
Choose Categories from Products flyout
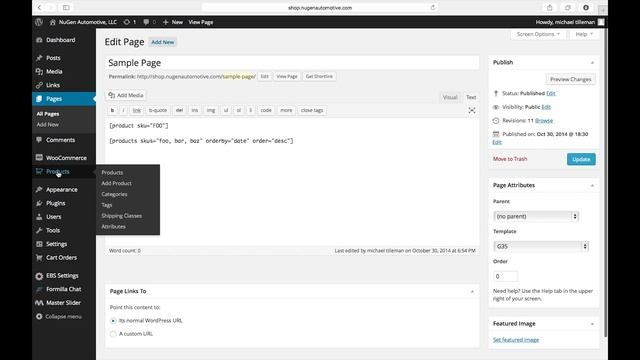coord(114,194)
